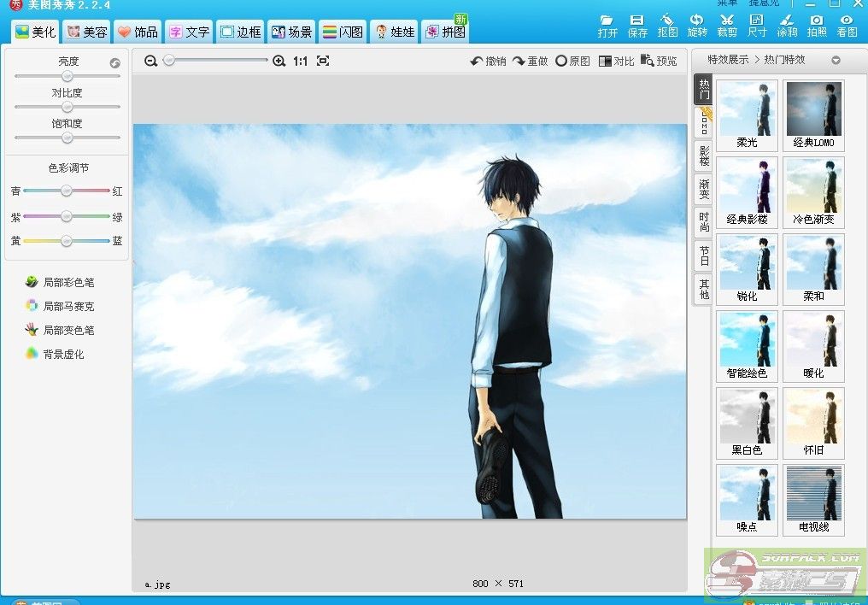Apply the 经典LOMO effect thumbnail
Viewport: 868px width, 605px height.
813,115
